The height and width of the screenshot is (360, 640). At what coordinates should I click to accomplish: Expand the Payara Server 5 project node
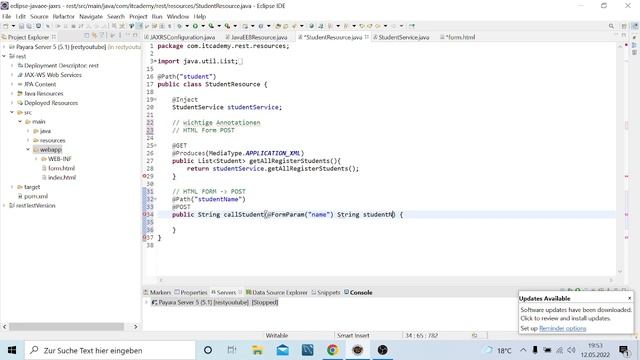coord(4,47)
